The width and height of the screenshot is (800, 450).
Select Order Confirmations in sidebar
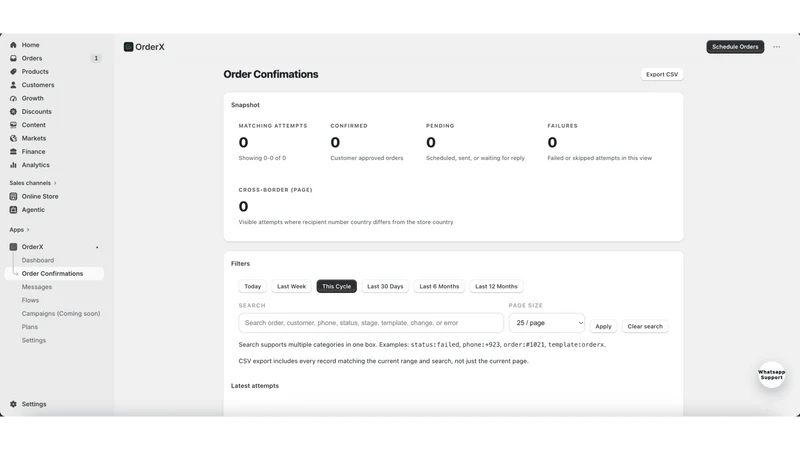(55, 273)
